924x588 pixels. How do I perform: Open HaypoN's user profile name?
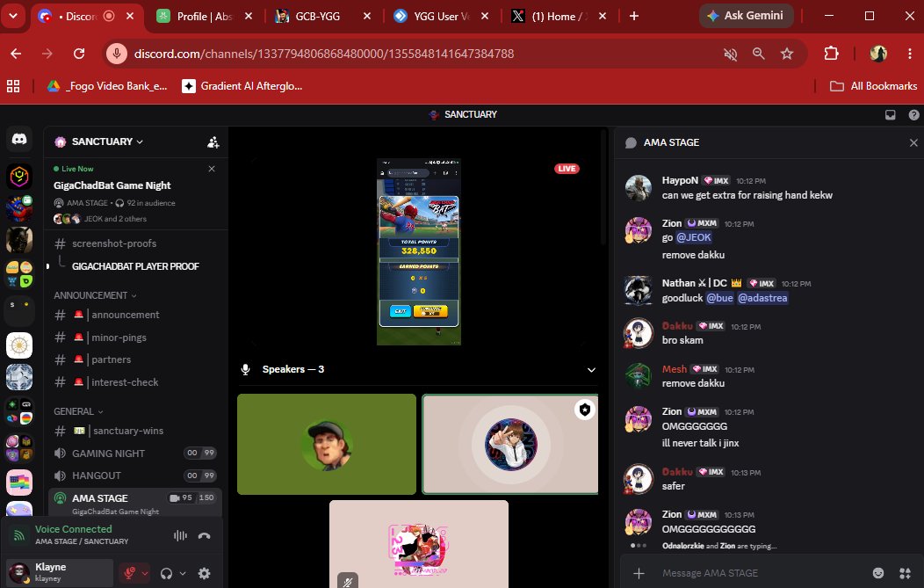pos(680,180)
